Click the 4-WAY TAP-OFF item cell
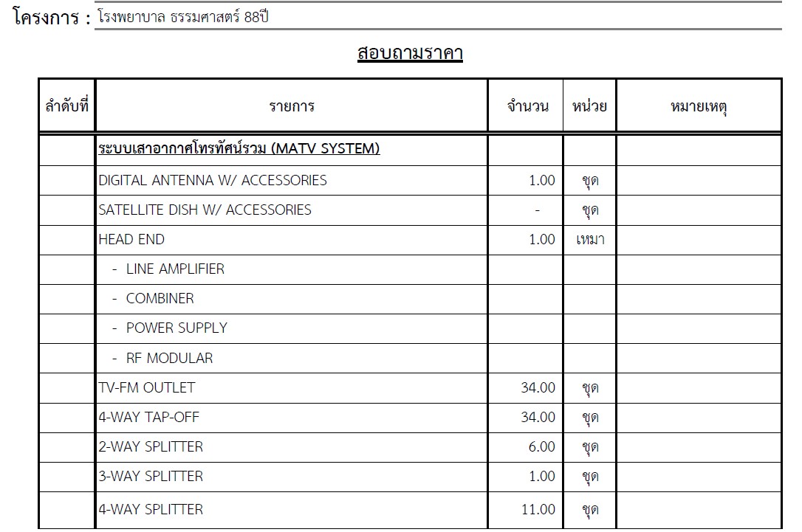The width and height of the screenshot is (802, 532). 149,417
